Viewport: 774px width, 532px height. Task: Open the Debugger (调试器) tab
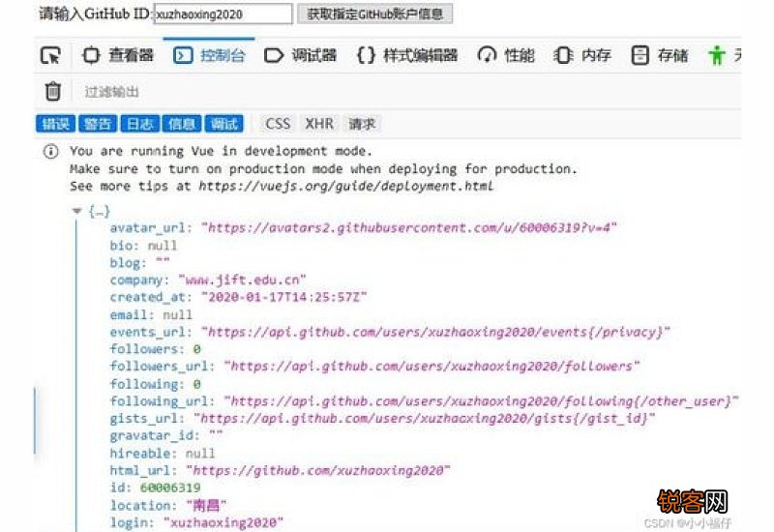point(301,55)
